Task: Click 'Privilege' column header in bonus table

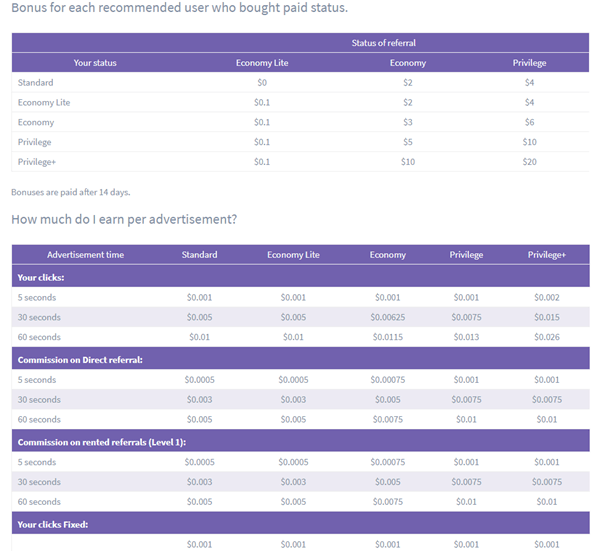Action: pos(530,63)
